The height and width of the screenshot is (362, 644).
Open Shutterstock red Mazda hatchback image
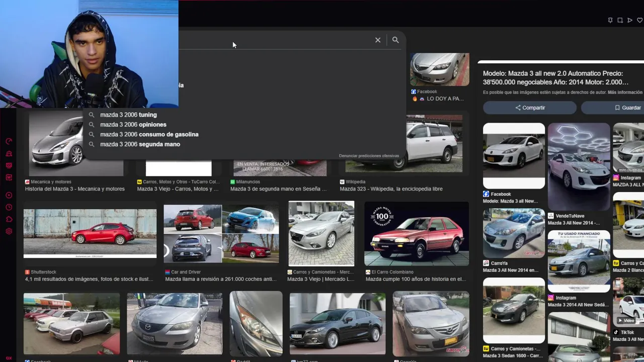[x=90, y=234]
